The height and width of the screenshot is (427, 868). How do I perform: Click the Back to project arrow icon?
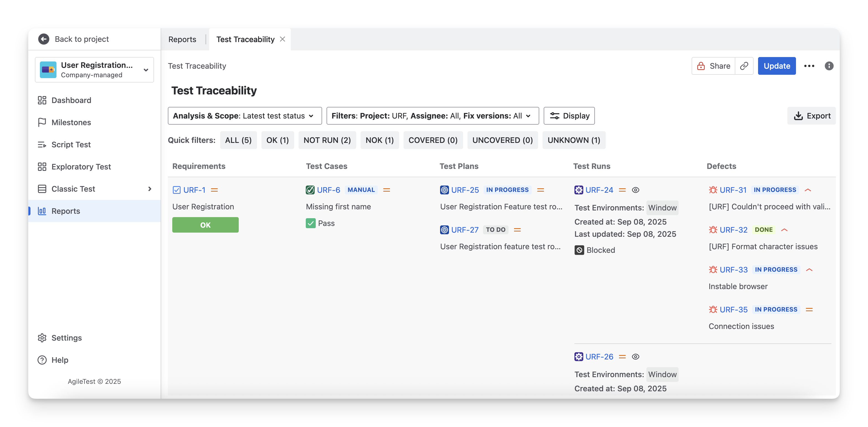43,39
